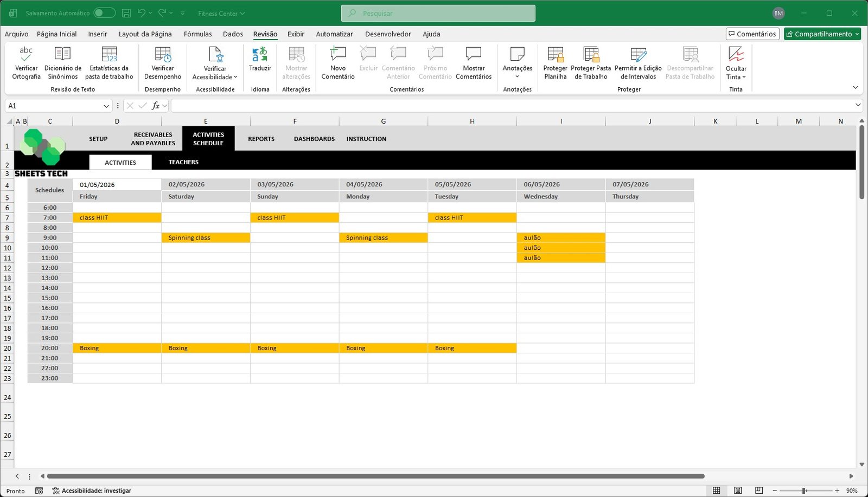
Task: Expand Verificar Acessibilidade dropdown
Action: [x=235, y=77]
